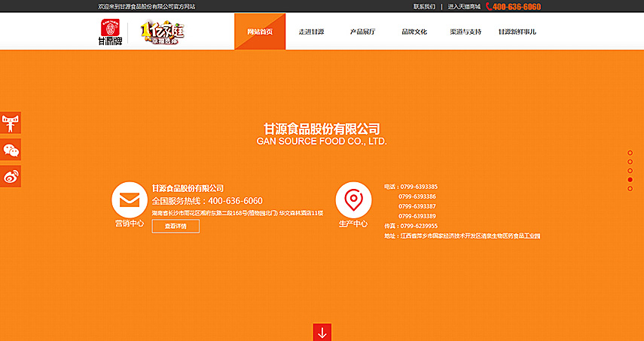The height and width of the screenshot is (341, 644).
Task: Open the 甘源新鲜事儿 nav item
Action: click(517, 32)
